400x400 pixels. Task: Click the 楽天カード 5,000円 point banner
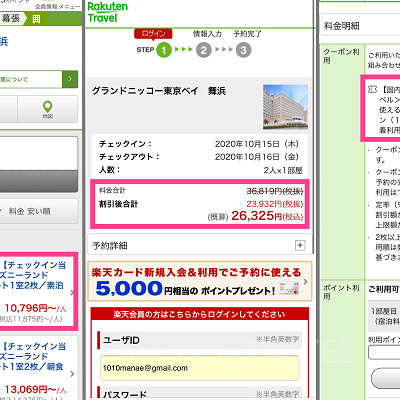coord(200,281)
